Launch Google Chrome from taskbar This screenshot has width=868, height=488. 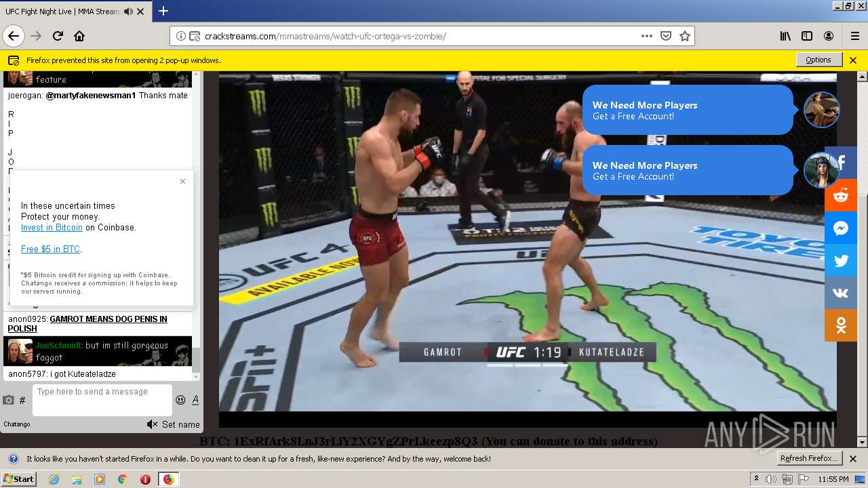[122, 479]
